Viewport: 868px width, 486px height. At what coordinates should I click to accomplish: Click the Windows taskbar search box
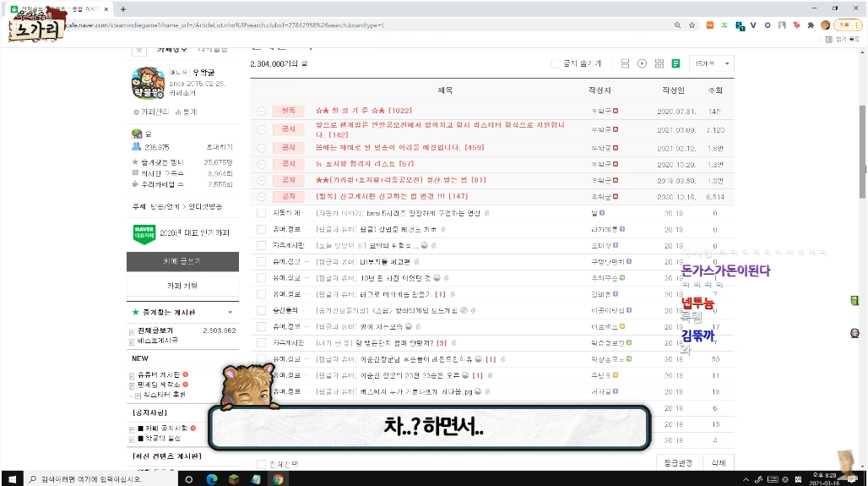point(102,479)
